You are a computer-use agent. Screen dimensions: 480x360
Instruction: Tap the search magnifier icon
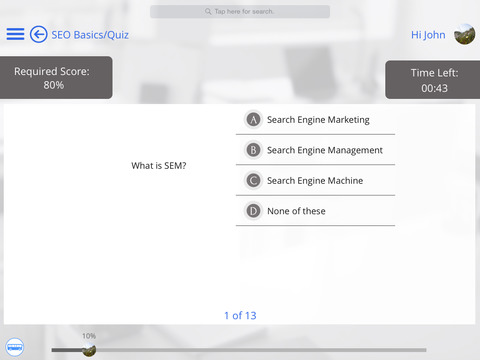pyautogui.click(x=208, y=12)
